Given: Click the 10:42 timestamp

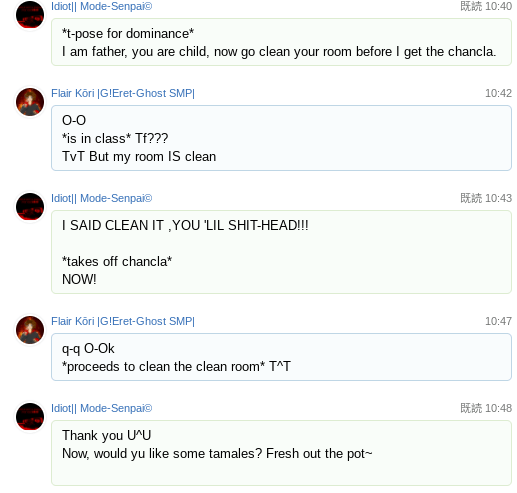Looking at the screenshot, I should click(498, 93).
